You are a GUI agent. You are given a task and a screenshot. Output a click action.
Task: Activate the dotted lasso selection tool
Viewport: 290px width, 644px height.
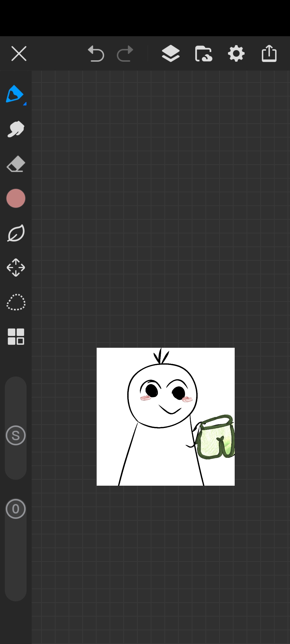point(16,302)
